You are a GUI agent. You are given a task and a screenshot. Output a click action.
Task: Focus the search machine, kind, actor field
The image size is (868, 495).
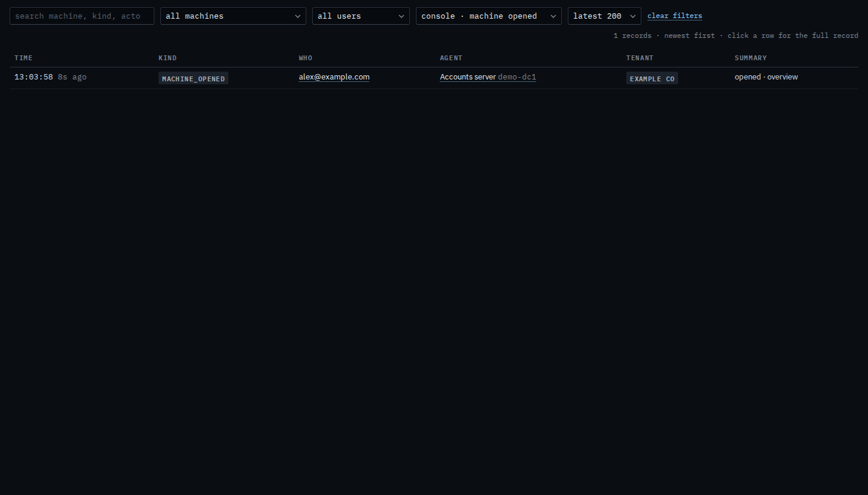pyautogui.click(x=82, y=16)
